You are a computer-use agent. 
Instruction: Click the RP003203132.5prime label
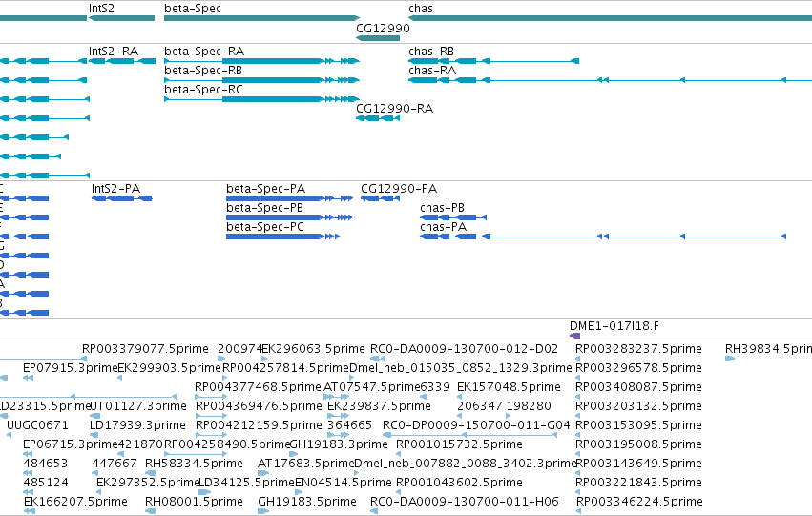(639, 406)
